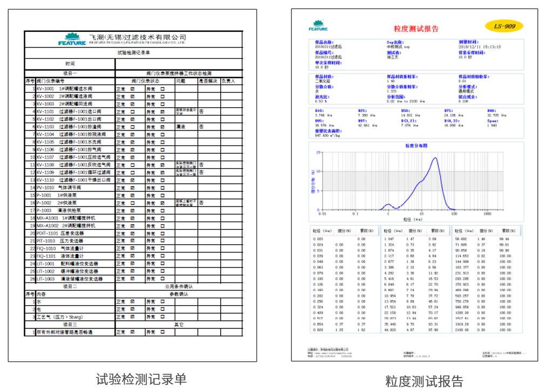The height and width of the screenshot is (392, 546).
Task: Click the green tree emblem above FEATURE text
Action: 71,34
